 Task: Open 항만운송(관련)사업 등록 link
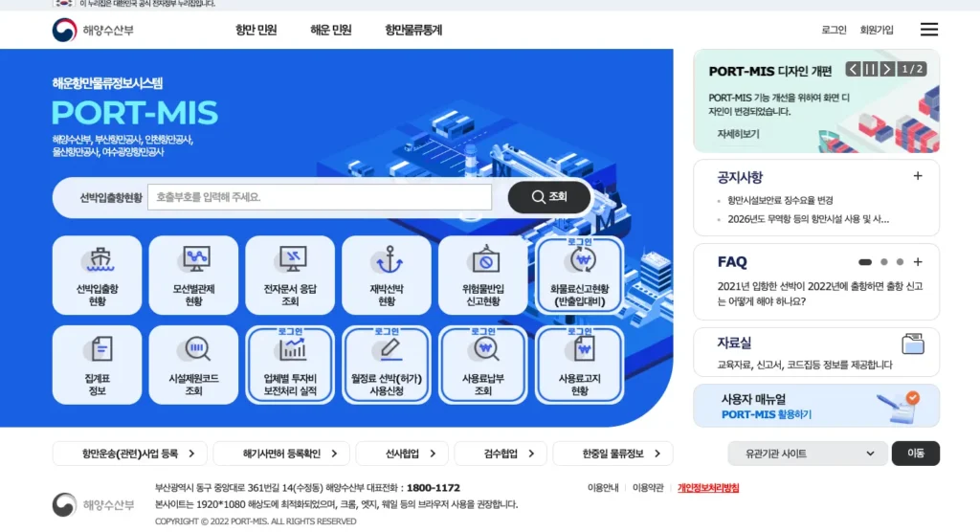point(130,454)
